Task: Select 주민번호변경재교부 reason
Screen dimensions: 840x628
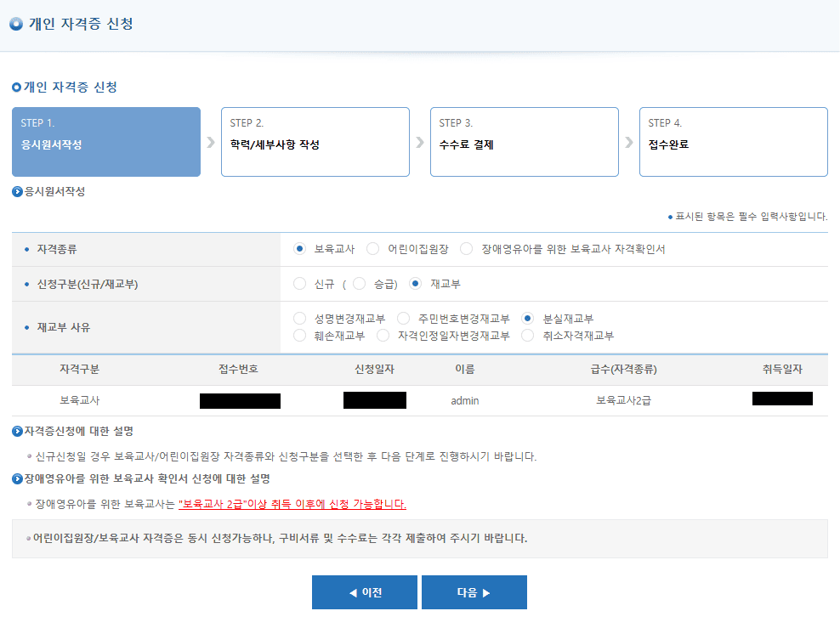Action: [404, 319]
